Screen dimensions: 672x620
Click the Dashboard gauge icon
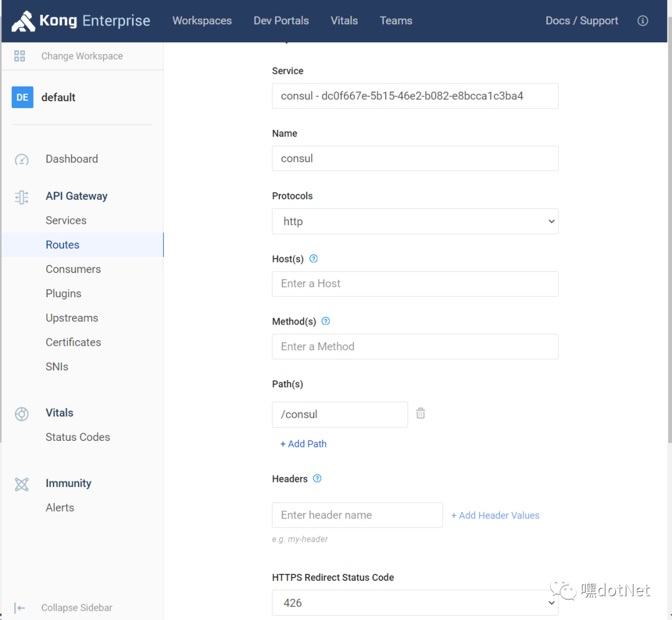tap(22, 159)
